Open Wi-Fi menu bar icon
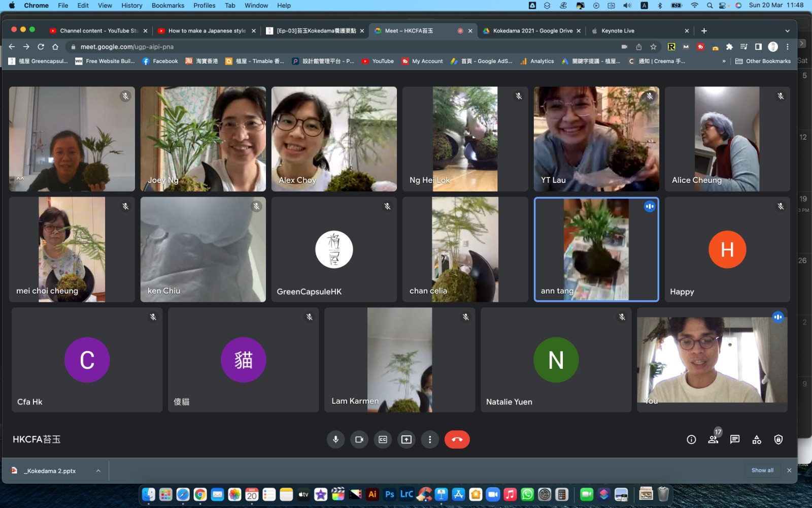This screenshot has width=812, height=508. tap(694, 6)
